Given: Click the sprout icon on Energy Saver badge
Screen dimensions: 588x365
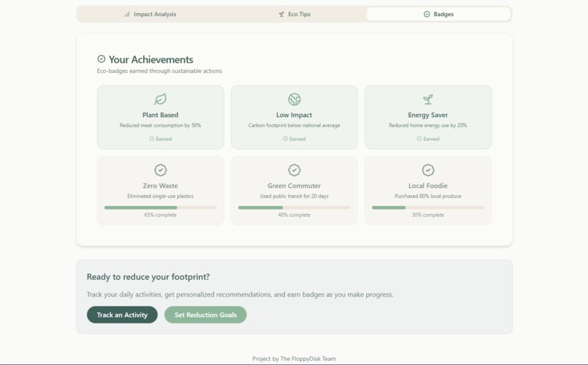Looking at the screenshot, I should pyautogui.click(x=428, y=99).
